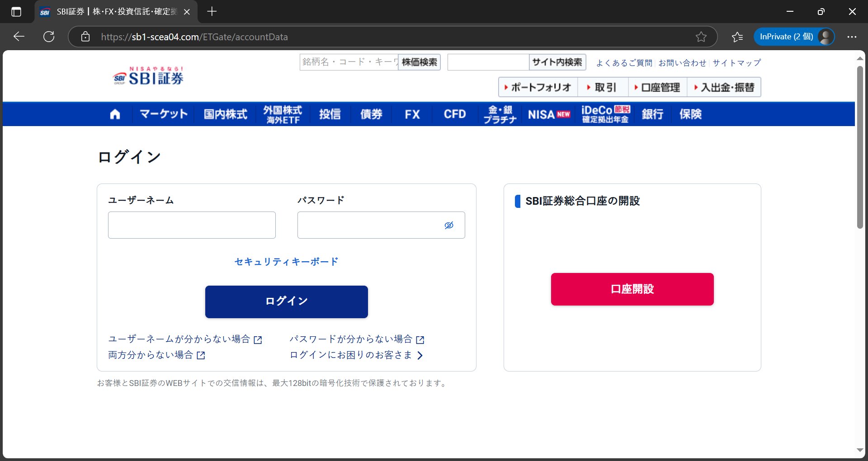Click scrollbar up arrow

[860, 59]
